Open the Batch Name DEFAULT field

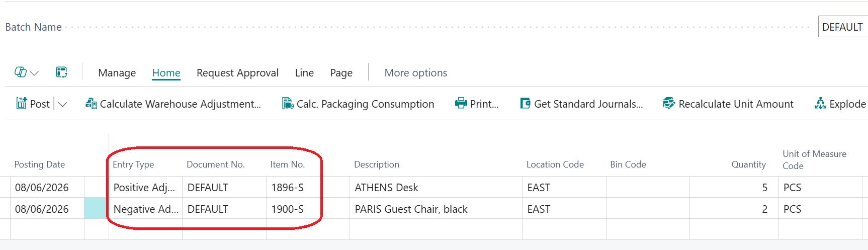click(x=843, y=27)
